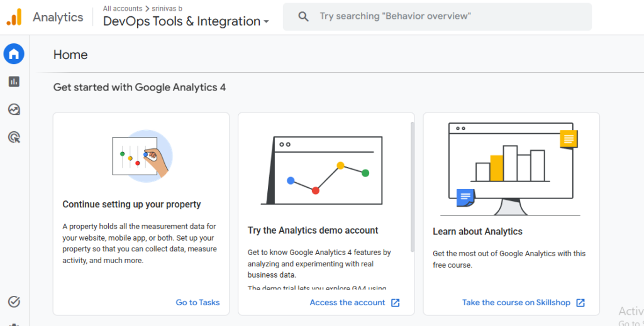Click the Access the account link
The width and height of the screenshot is (644, 326).
tap(347, 303)
